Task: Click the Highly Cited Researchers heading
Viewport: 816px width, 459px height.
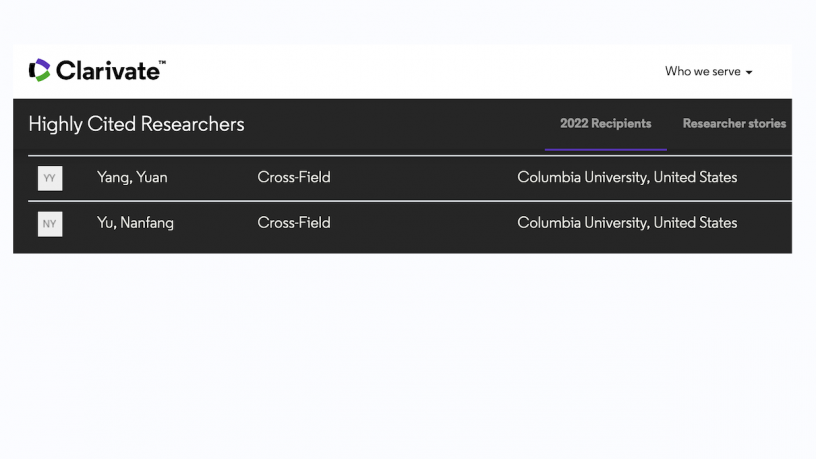Action: click(x=136, y=124)
